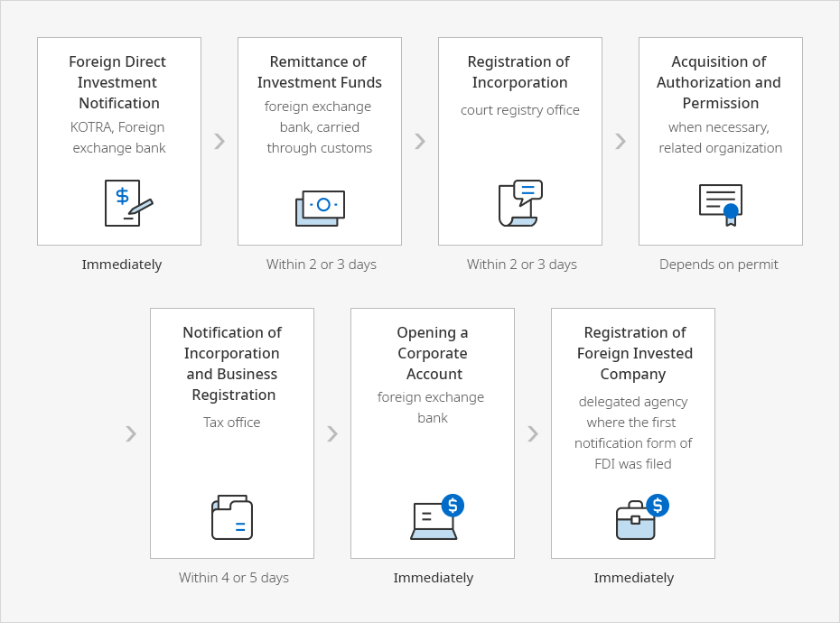Click the scroll with speech bubble icon
This screenshot has width=840, height=623.
click(520, 204)
